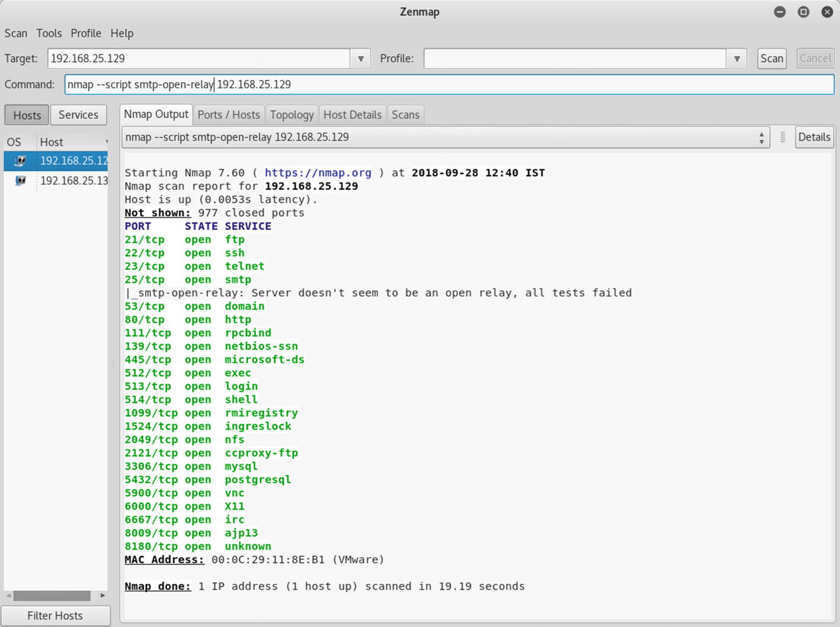The image size is (840, 627).
Task: Click the 139/tcp netbios-ssn line
Action: tap(211, 346)
